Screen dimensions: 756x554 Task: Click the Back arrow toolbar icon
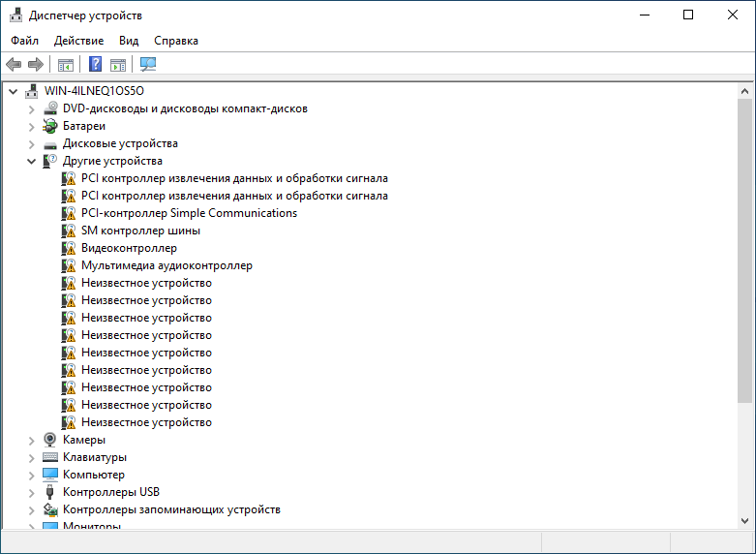(x=14, y=64)
